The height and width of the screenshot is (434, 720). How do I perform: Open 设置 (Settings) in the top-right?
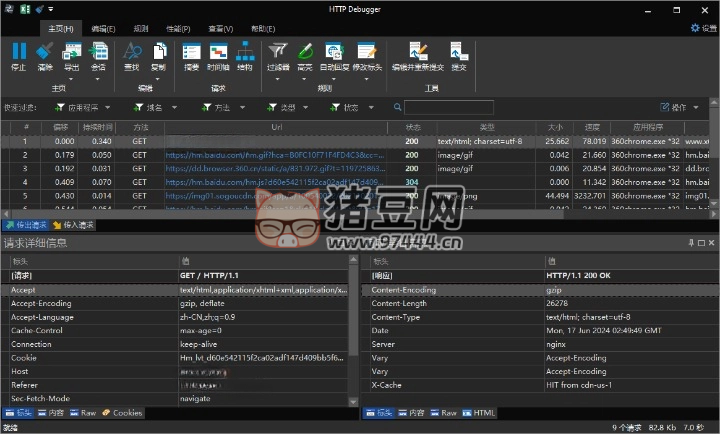pos(702,28)
